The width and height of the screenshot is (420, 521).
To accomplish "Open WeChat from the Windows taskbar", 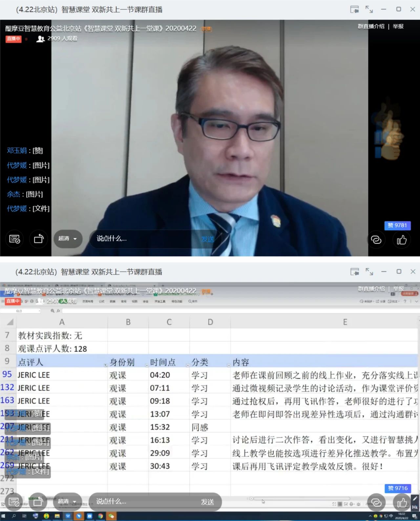I will tap(111, 516).
